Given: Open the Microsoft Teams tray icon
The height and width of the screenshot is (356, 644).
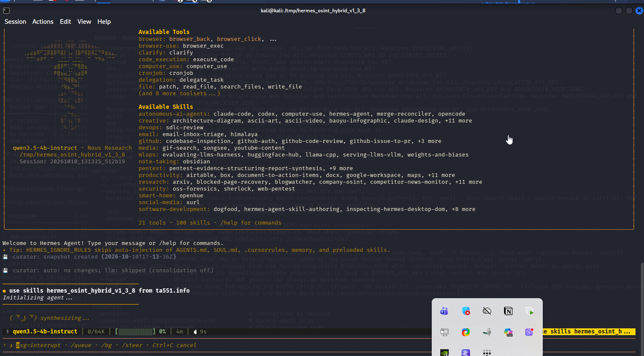Looking at the screenshot, I should pos(444,311).
